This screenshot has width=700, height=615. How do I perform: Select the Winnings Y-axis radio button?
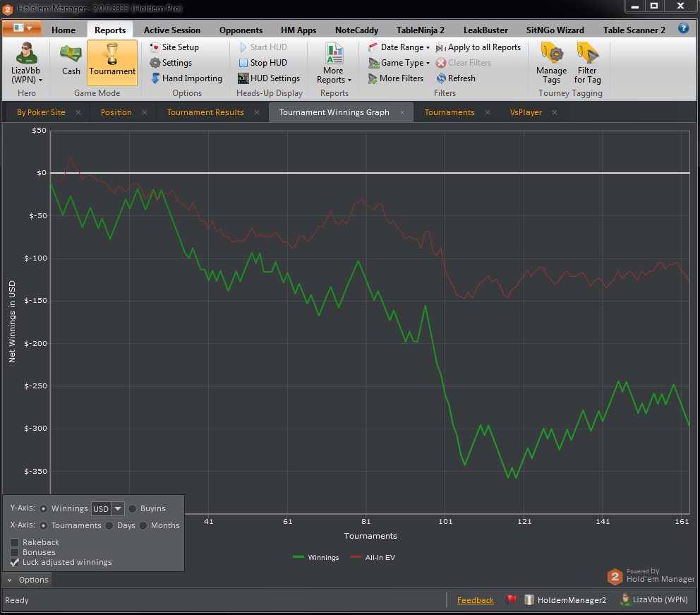click(43, 508)
